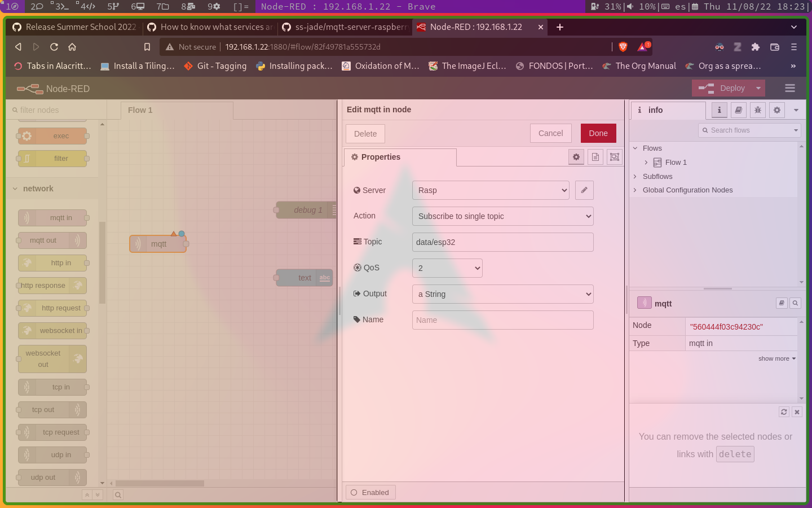Go to browser home page
The width and height of the screenshot is (812, 508).
(x=72, y=47)
